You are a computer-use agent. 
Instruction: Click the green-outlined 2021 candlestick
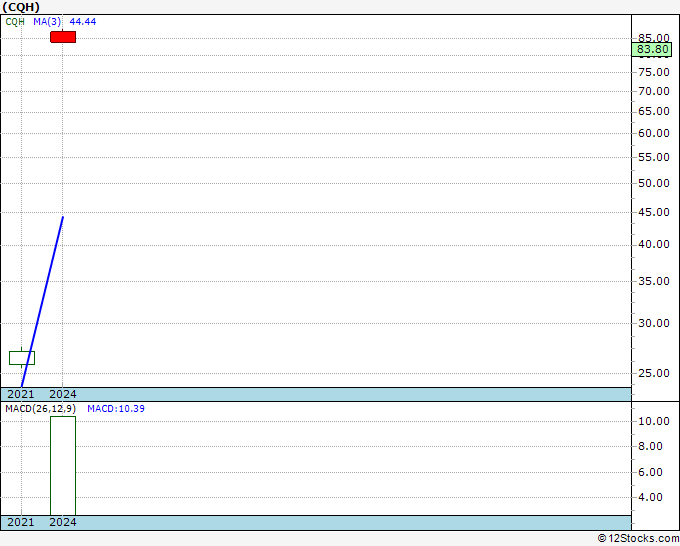22,358
